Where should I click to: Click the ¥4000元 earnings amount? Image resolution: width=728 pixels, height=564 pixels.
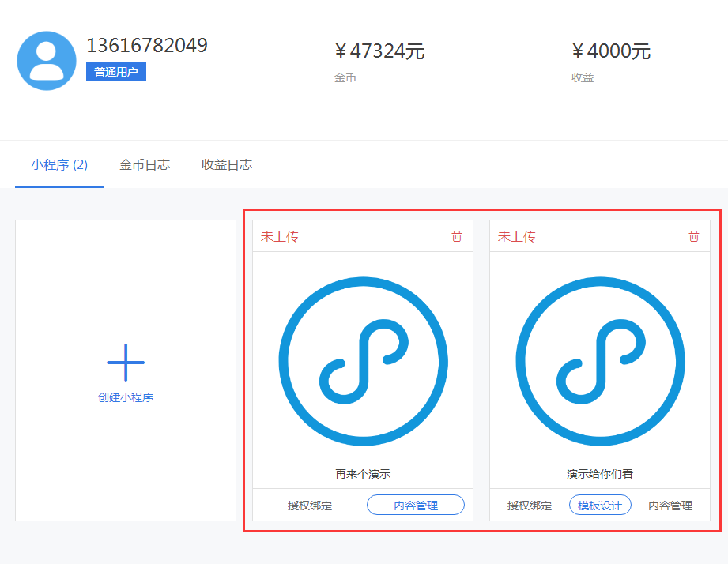[611, 51]
